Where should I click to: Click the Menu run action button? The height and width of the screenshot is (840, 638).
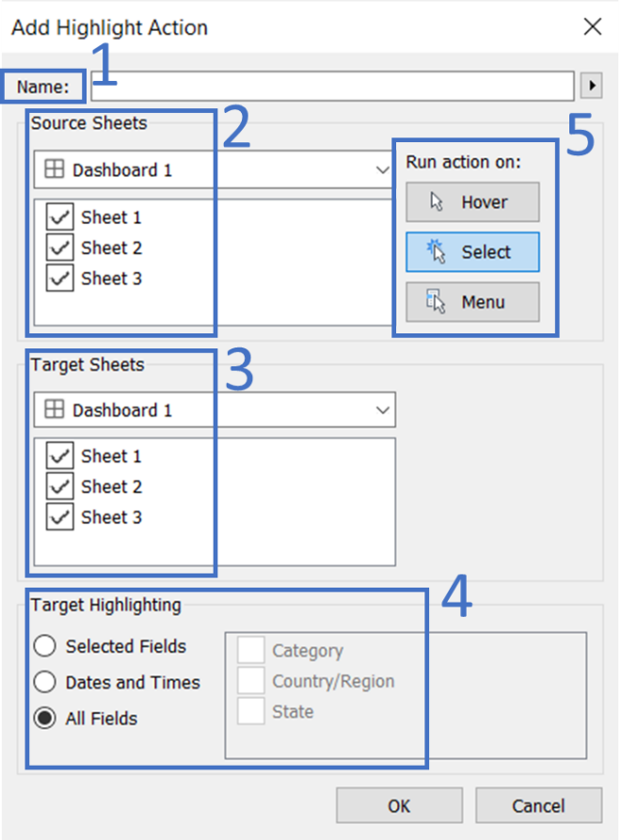click(472, 302)
